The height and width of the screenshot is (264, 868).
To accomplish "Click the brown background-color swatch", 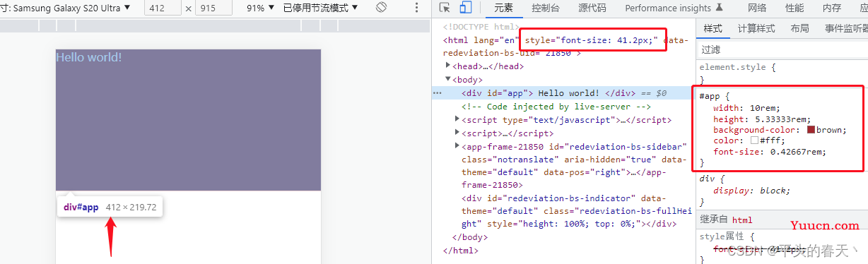I will [x=811, y=130].
